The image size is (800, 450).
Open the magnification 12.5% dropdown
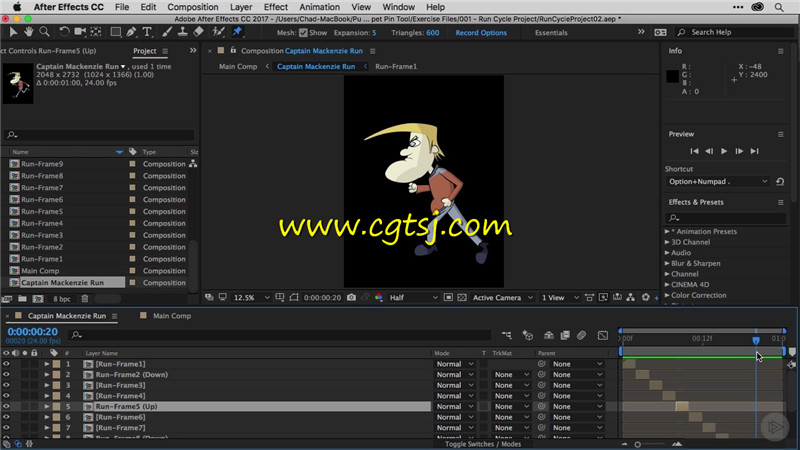coord(251,297)
